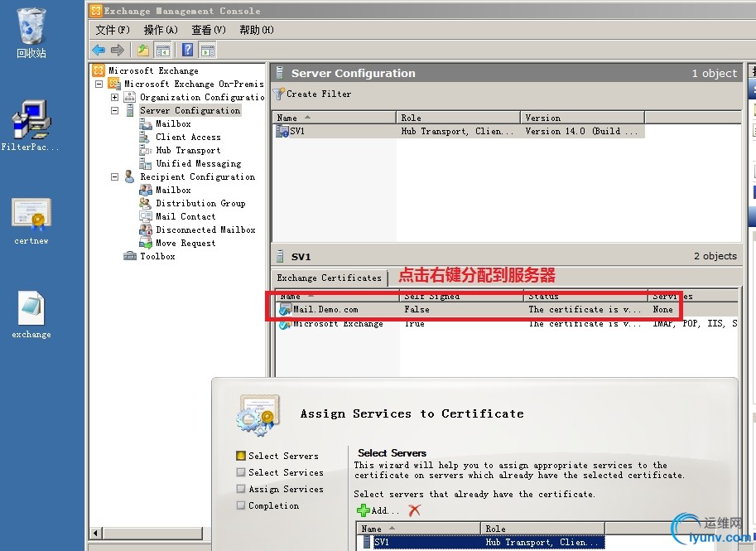Click left arrow of tree horizontal scrollbar
Viewport: 756px width, 551px height.
[x=95, y=533]
